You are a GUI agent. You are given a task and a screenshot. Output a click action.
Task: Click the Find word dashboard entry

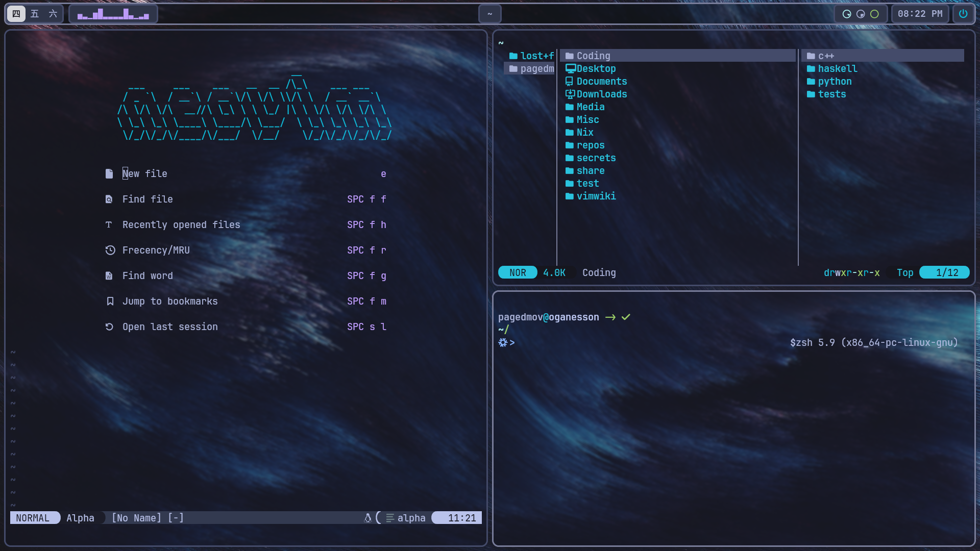[x=147, y=275]
